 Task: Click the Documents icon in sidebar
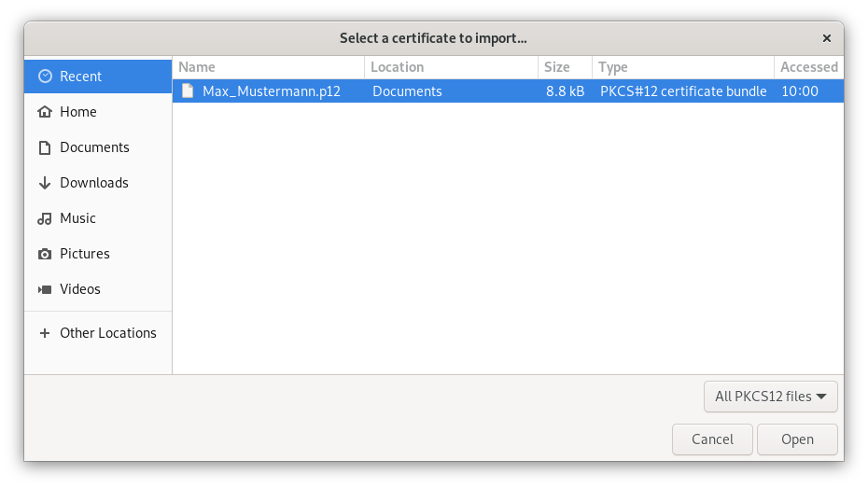(45, 147)
